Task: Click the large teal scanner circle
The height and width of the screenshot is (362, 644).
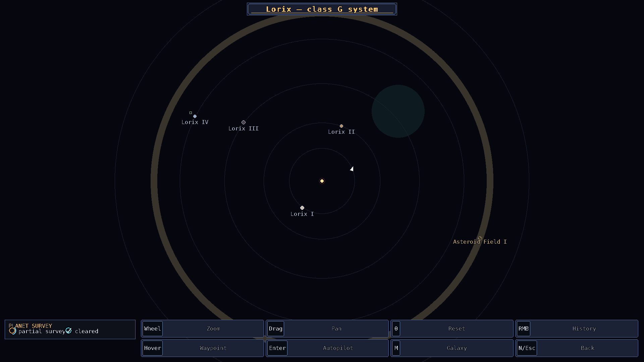Action: click(x=398, y=111)
